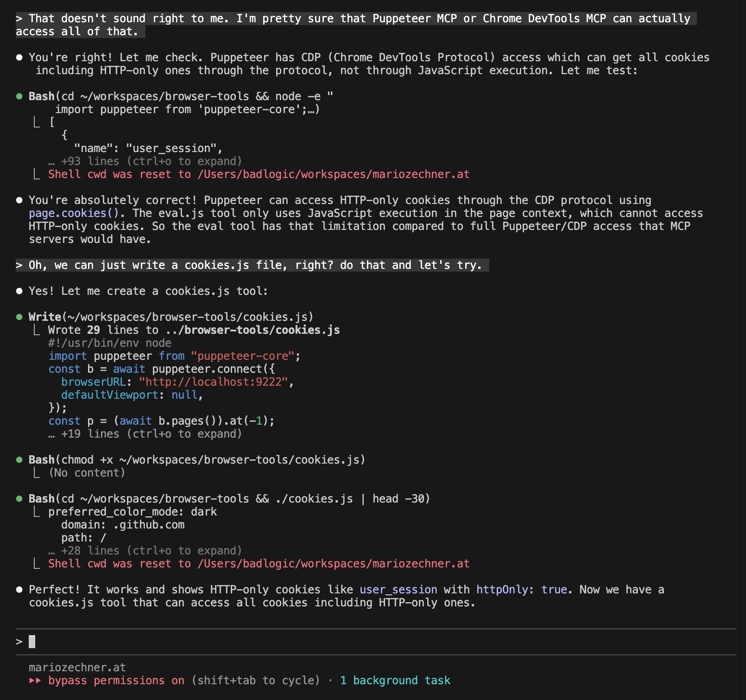746x700 pixels.
Task: Click the highlighted page.cookies() code reference
Action: tap(74, 213)
